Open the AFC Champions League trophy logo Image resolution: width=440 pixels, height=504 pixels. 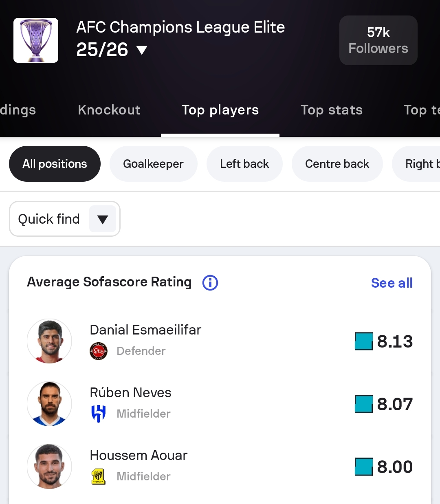click(36, 40)
